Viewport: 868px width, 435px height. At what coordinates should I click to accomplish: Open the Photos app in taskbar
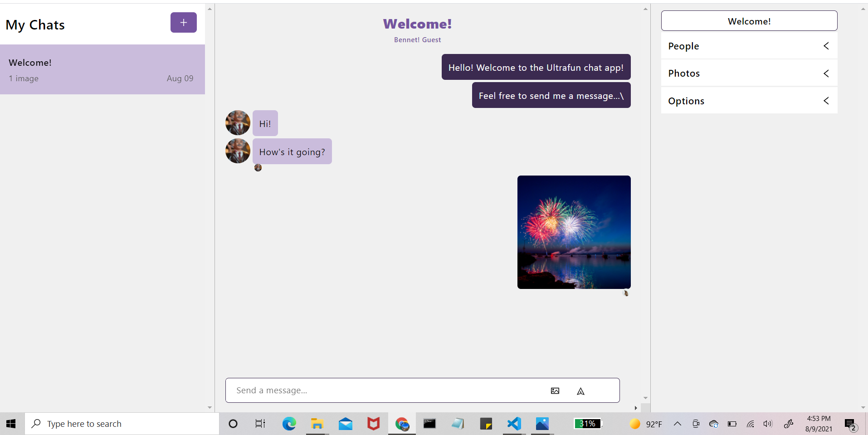click(542, 424)
